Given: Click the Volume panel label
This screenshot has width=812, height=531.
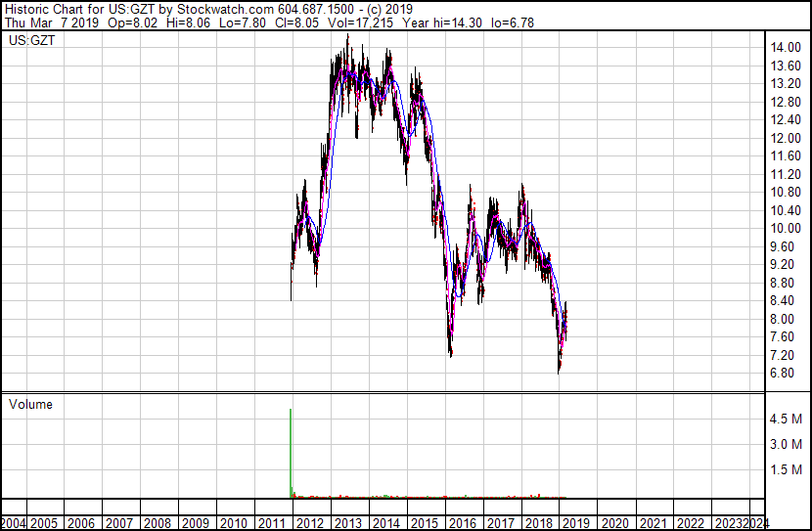Looking at the screenshot, I should (x=30, y=404).
